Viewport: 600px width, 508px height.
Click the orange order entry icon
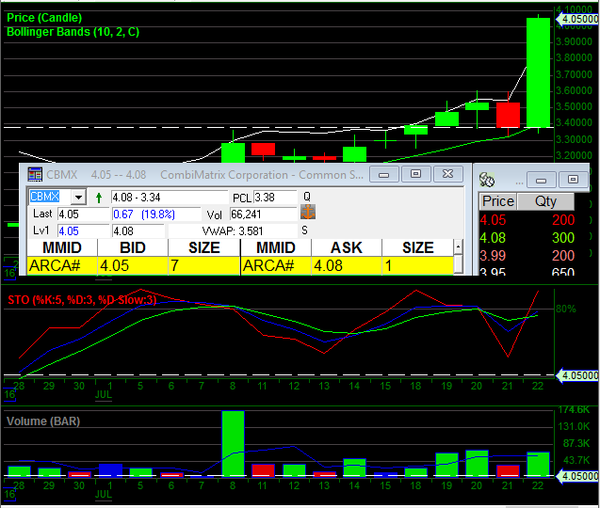(x=308, y=213)
